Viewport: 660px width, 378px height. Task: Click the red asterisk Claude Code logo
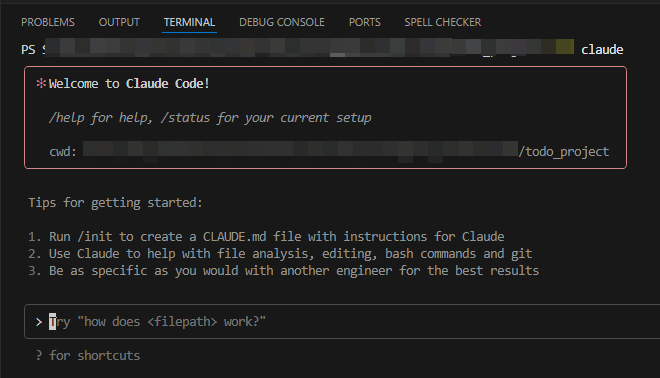[41, 83]
